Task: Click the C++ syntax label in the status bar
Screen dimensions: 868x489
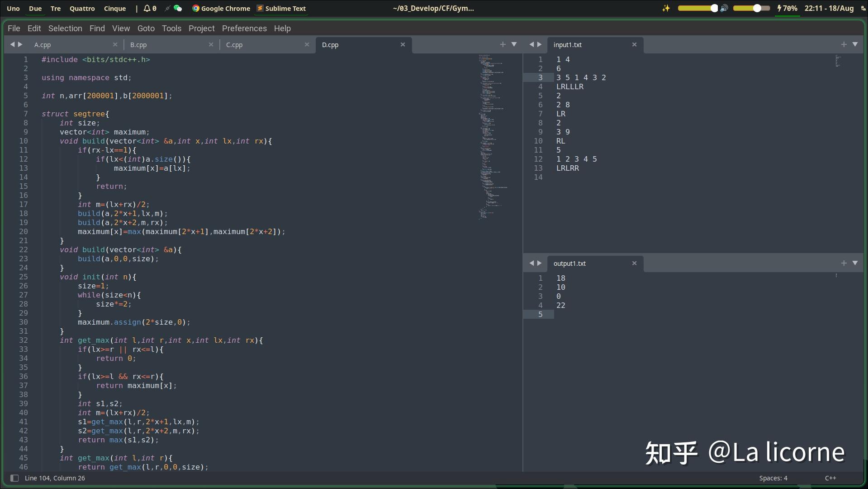Action: tap(830, 478)
